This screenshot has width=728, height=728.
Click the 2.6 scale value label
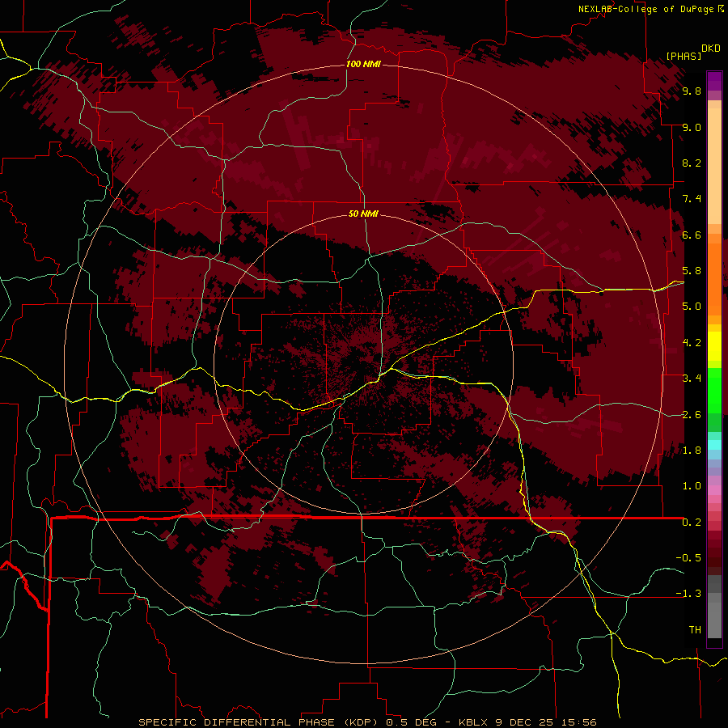692,415
